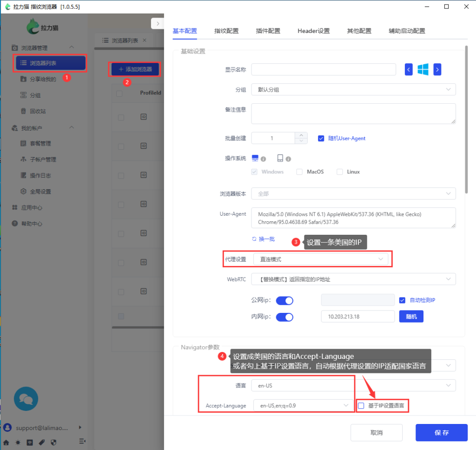Collapse the sidebar with menu-fold icon
The image size is (476, 450).
point(82,441)
